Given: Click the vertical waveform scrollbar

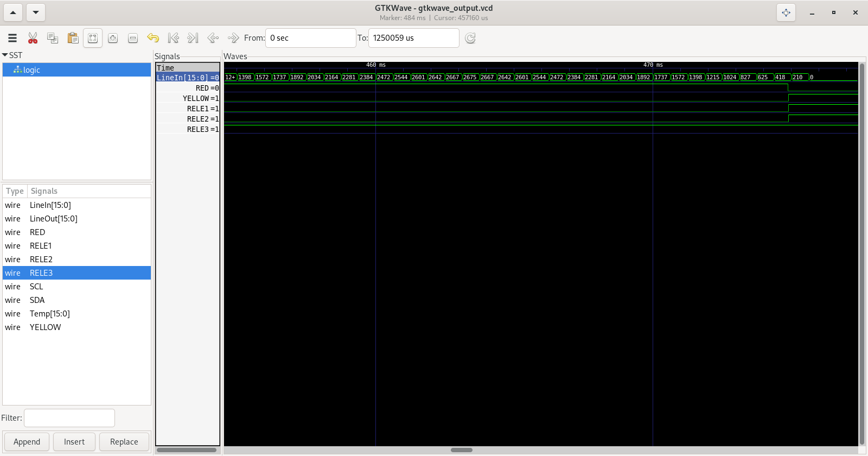Looking at the screenshot, I should [x=862, y=254].
